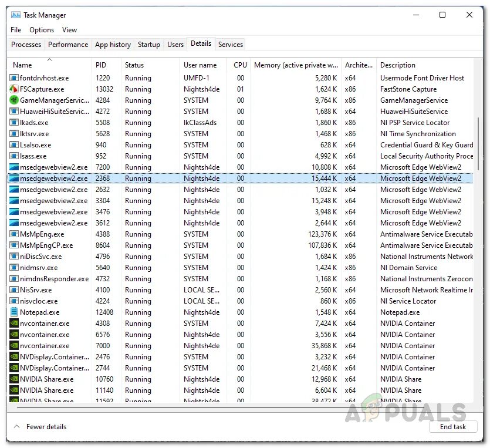
Task: Click the lktsrv.exe process icon
Action: 13,133
